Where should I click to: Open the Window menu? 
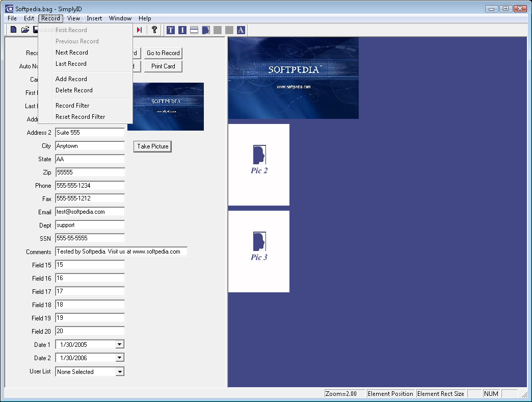(x=120, y=18)
